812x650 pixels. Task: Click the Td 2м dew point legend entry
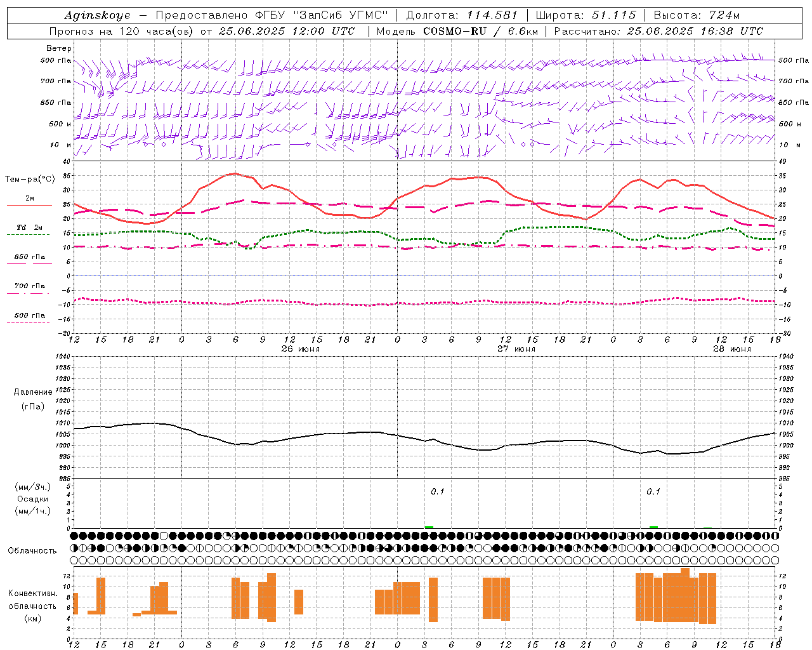pyautogui.click(x=29, y=227)
